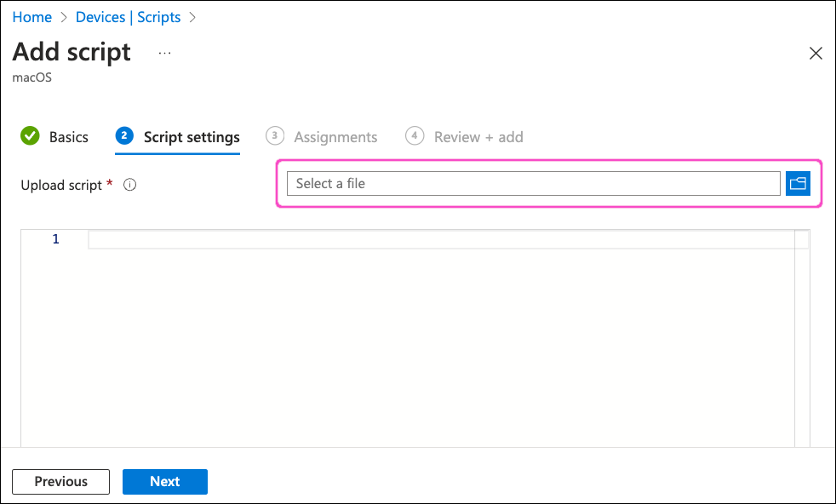Switch to the Assignments tab
Image resolution: width=836 pixels, height=504 pixels.
coord(335,137)
